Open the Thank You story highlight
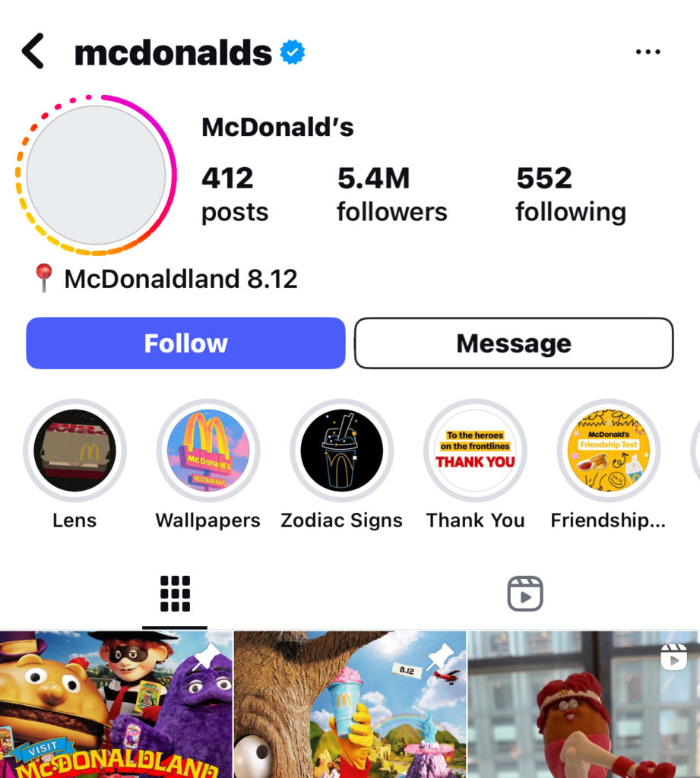700x778 pixels. (475, 451)
